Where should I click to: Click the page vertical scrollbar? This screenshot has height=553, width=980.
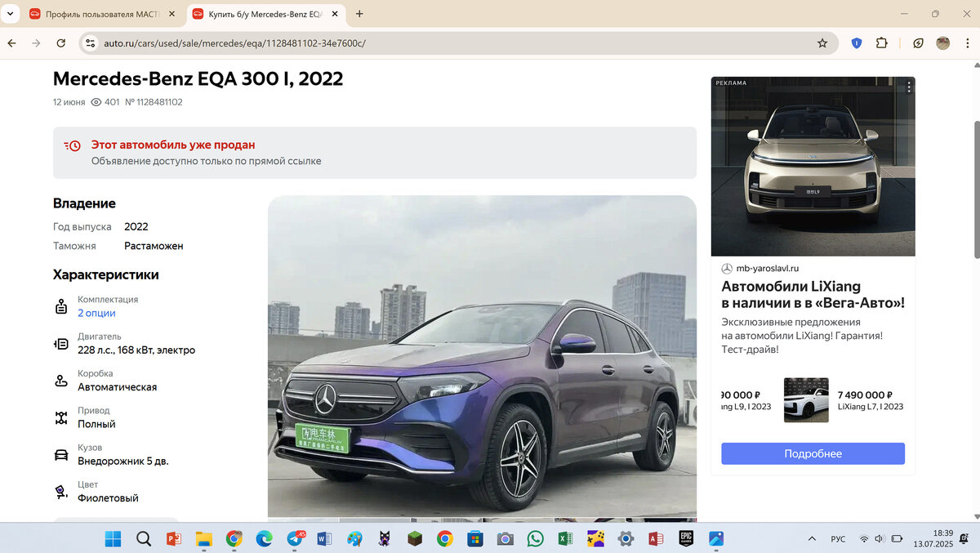[975, 190]
